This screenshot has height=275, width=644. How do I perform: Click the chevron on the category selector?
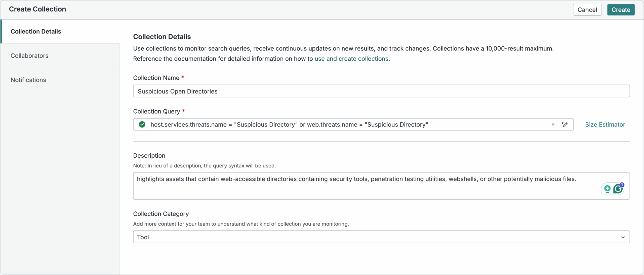pyautogui.click(x=623, y=237)
